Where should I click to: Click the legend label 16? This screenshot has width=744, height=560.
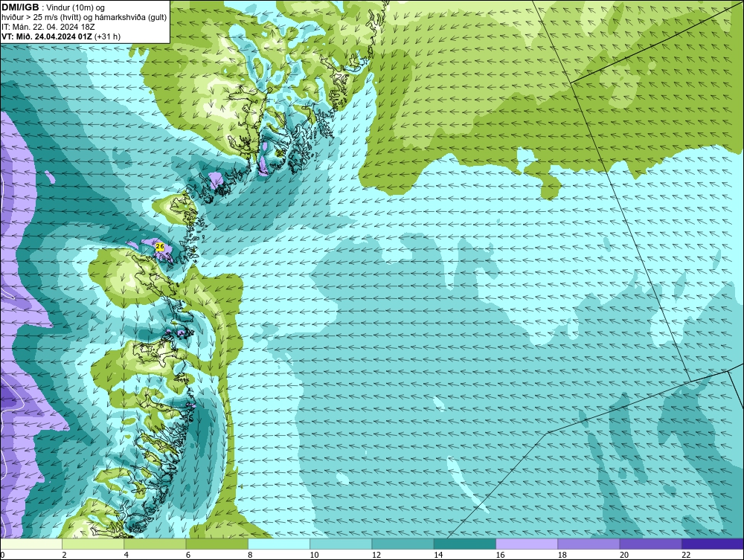pos(500,556)
